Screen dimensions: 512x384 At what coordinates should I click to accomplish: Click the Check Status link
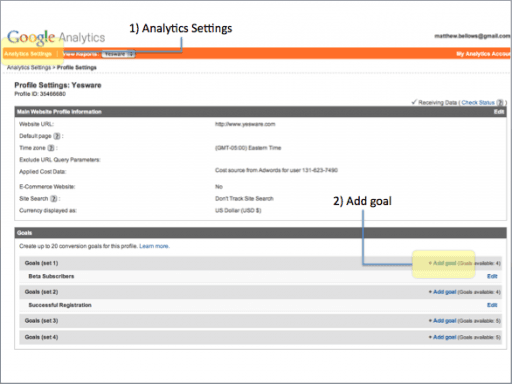[x=478, y=103]
